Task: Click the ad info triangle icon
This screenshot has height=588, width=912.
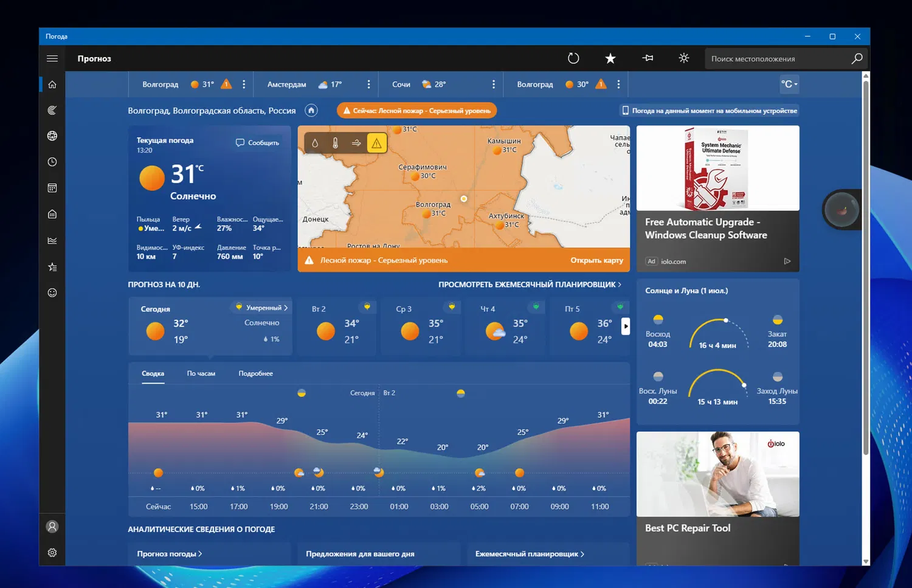Action: pyautogui.click(x=787, y=261)
